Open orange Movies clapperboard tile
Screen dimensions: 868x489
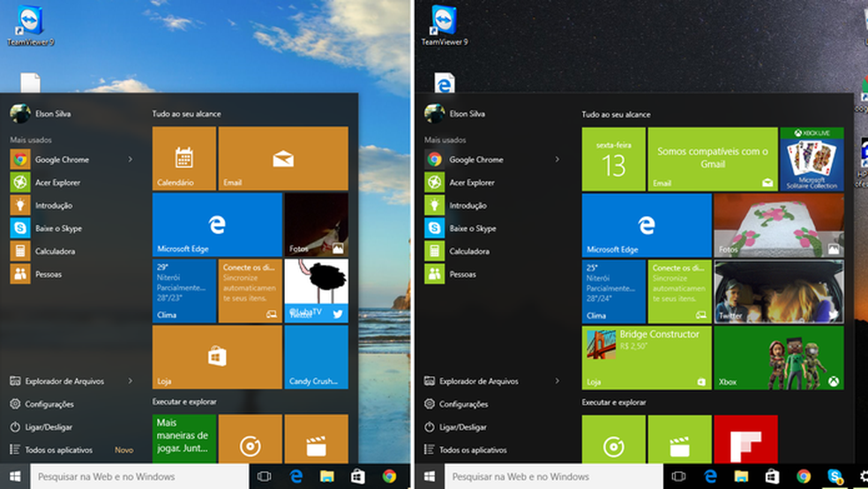tap(317, 439)
